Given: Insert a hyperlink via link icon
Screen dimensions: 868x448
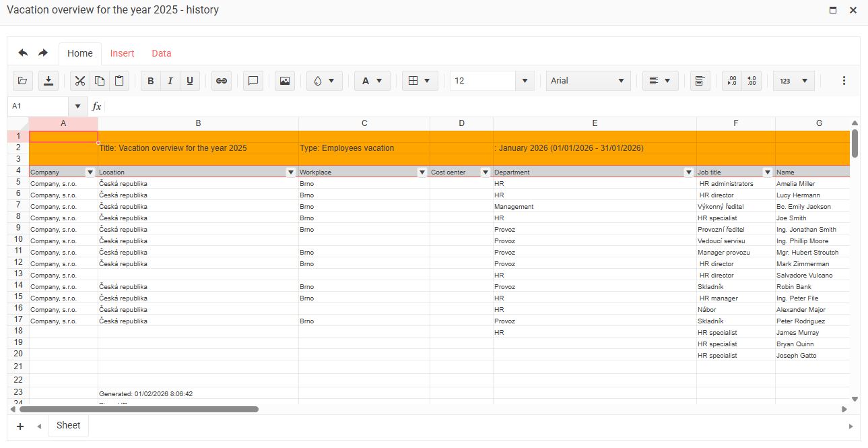Looking at the screenshot, I should [221, 81].
